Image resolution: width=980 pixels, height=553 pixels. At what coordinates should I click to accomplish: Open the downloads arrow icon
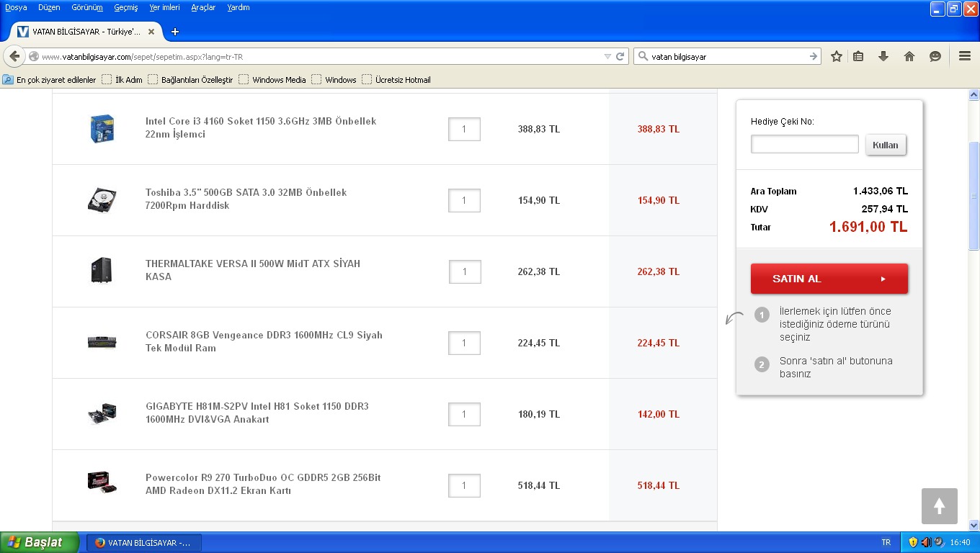tap(883, 56)
